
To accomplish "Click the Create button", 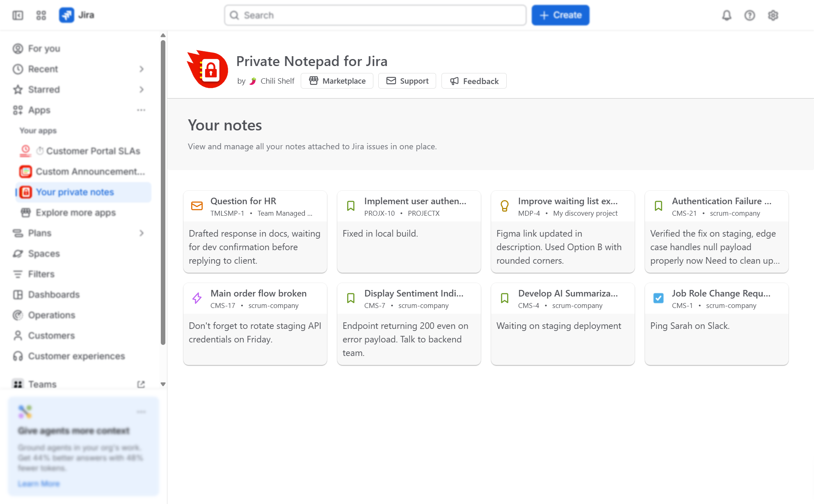I will (x=560, y=15).
